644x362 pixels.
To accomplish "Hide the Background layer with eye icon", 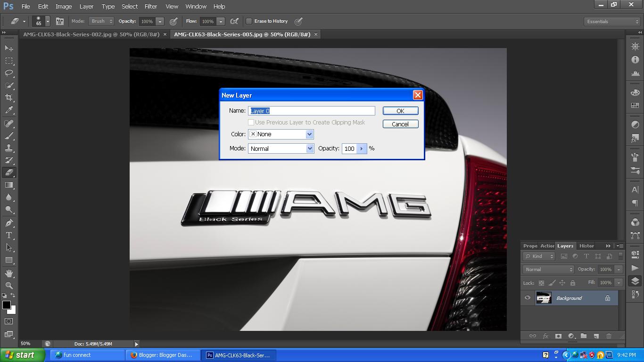I will pyautogui.click(x=528, y=298).
